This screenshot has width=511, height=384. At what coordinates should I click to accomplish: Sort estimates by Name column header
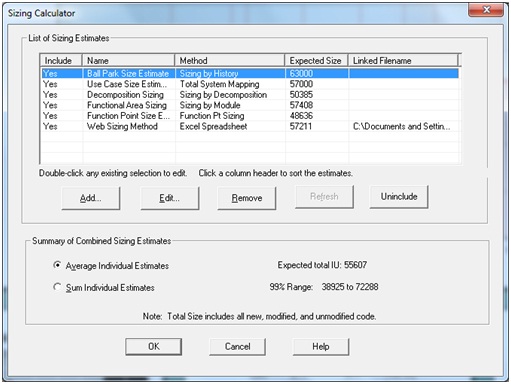[x=128, y=61]
